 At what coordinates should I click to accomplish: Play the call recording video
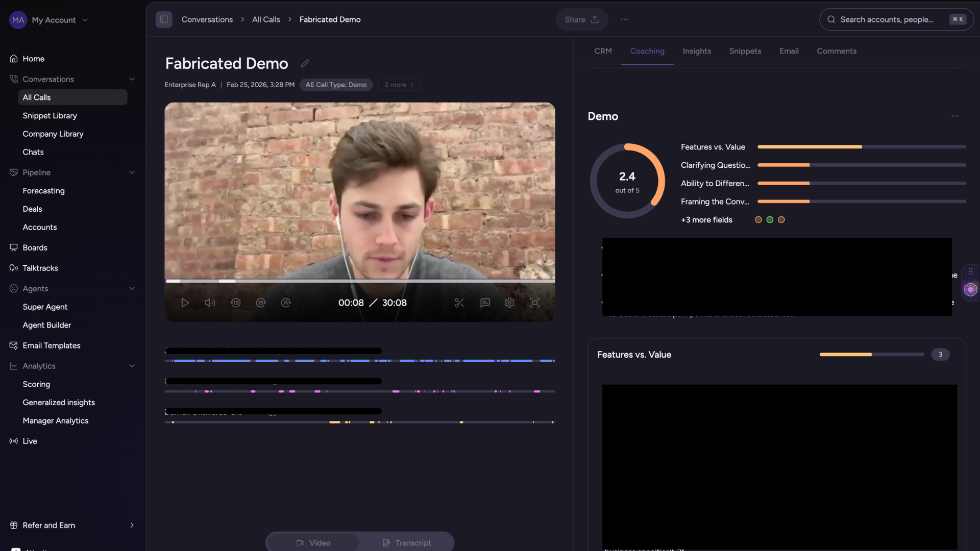pyautogui.click(x=185, y=303)
